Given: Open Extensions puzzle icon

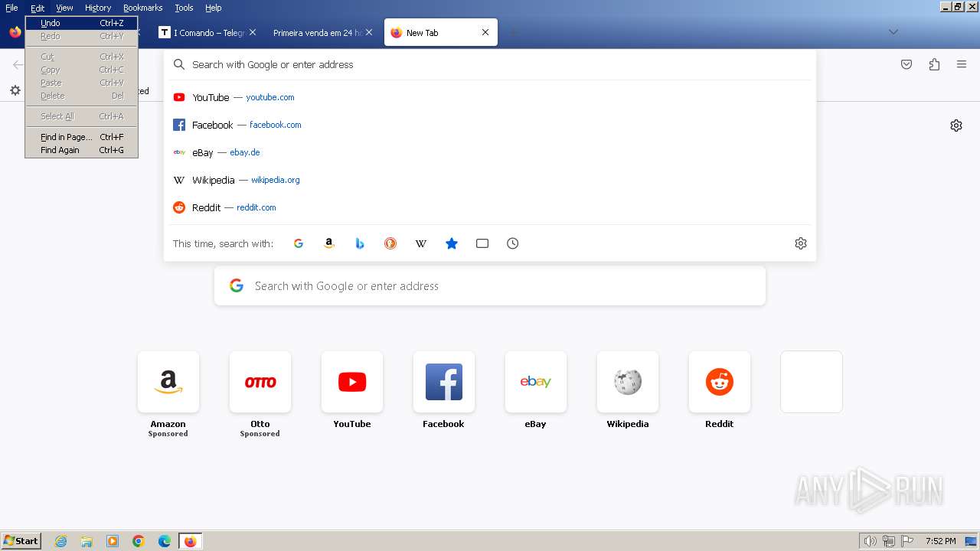Looking at the screenshot, I should pyautogui.click(x=934, y=64).
